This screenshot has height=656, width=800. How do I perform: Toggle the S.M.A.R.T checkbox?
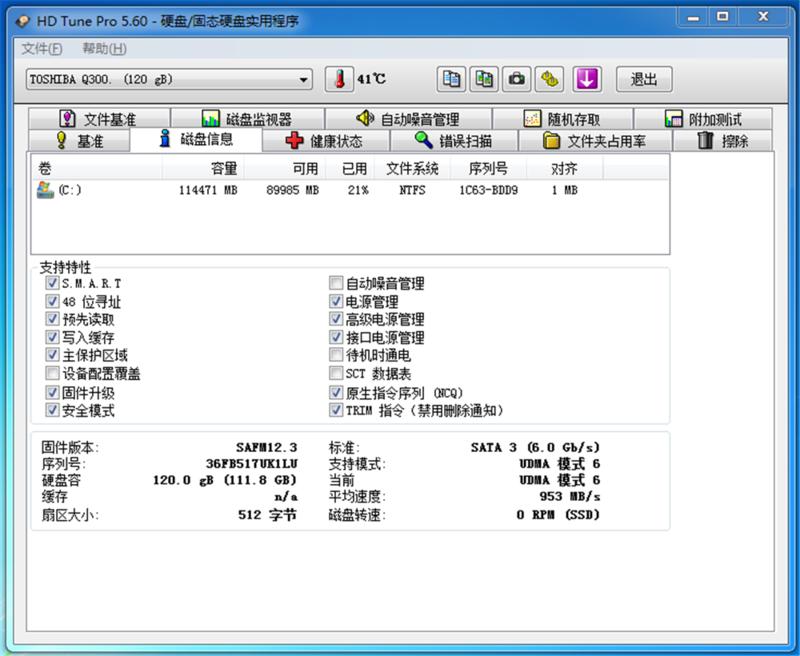tap(52, 284)
